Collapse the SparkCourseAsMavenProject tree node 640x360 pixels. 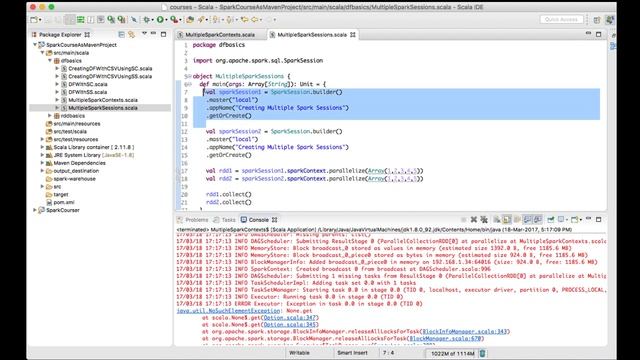click(x=35, y=44)
